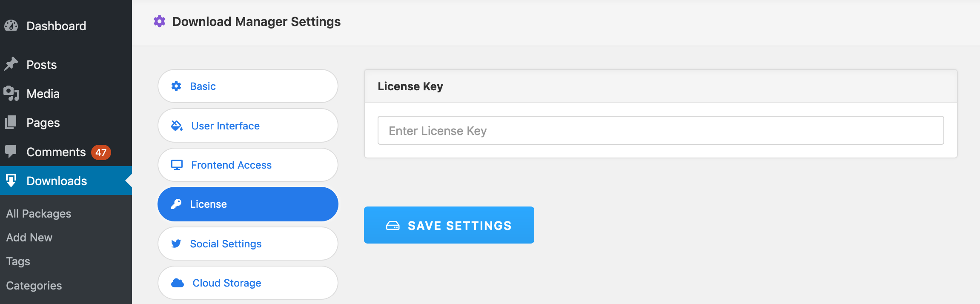Click the pin icon next to Posts

coord(11,63)
